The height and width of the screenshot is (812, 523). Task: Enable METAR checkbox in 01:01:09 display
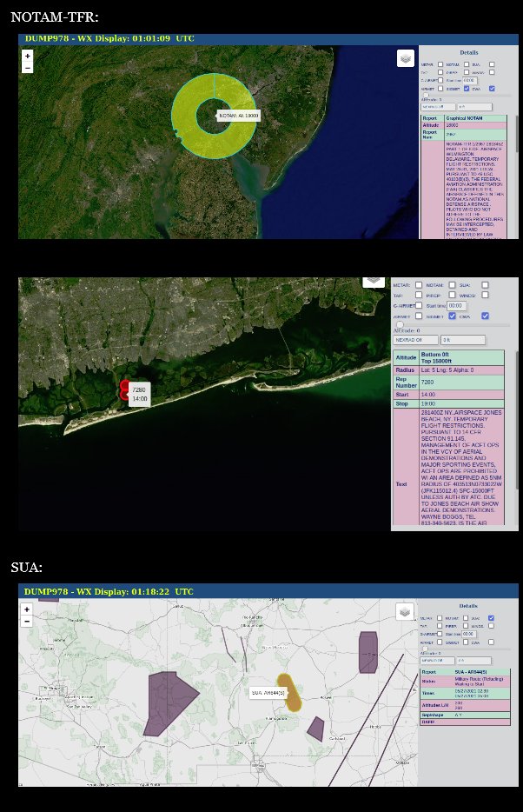tap(440, 64)
